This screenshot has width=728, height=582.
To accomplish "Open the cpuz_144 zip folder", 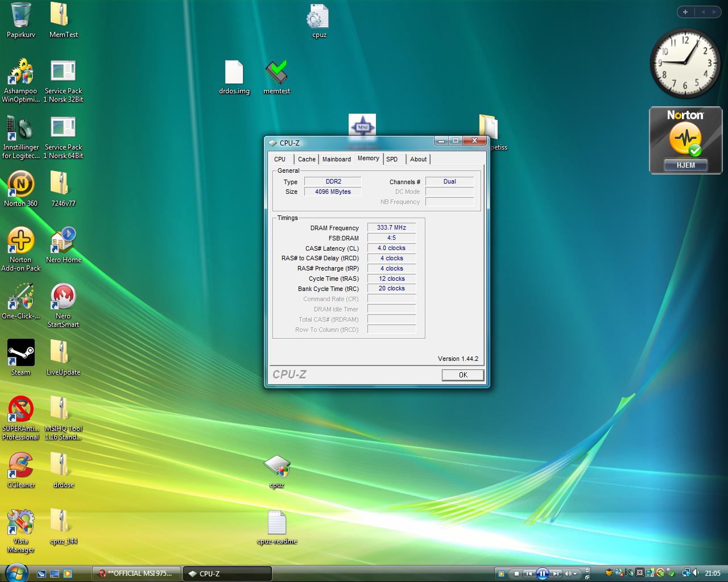I will (x=63, y=526).
